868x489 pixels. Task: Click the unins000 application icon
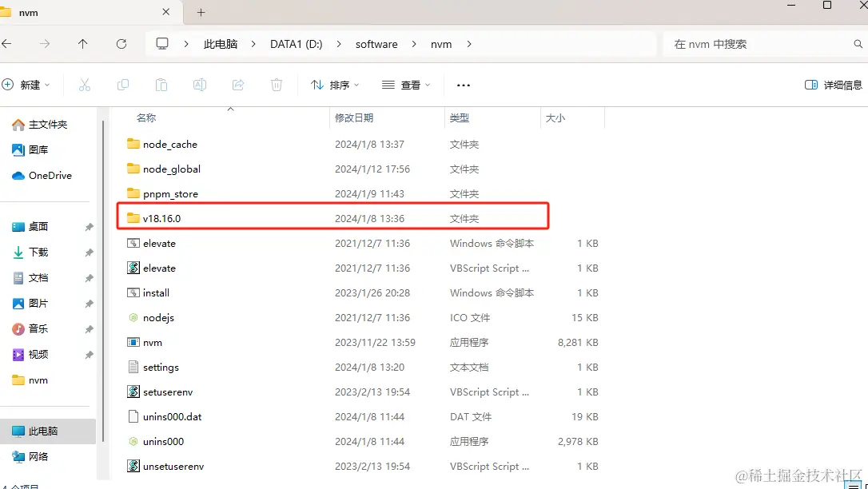pos(133,441)
